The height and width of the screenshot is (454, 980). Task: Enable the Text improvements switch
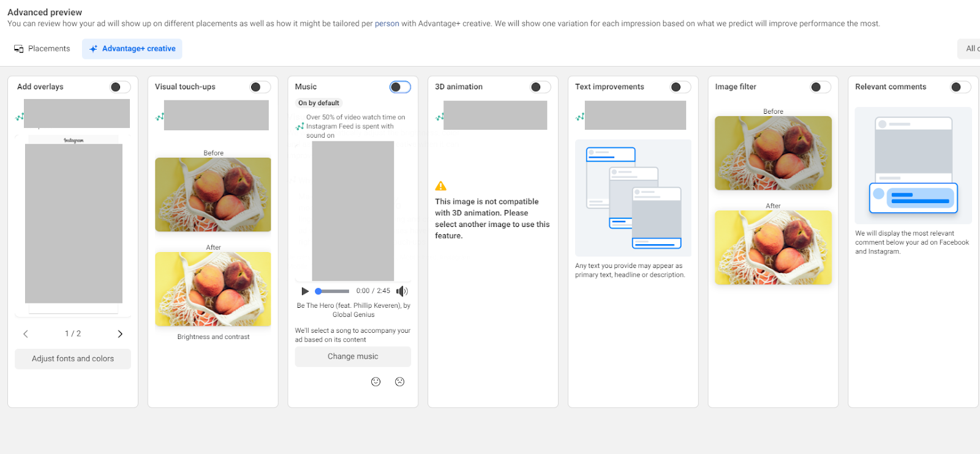pos(680,87)
